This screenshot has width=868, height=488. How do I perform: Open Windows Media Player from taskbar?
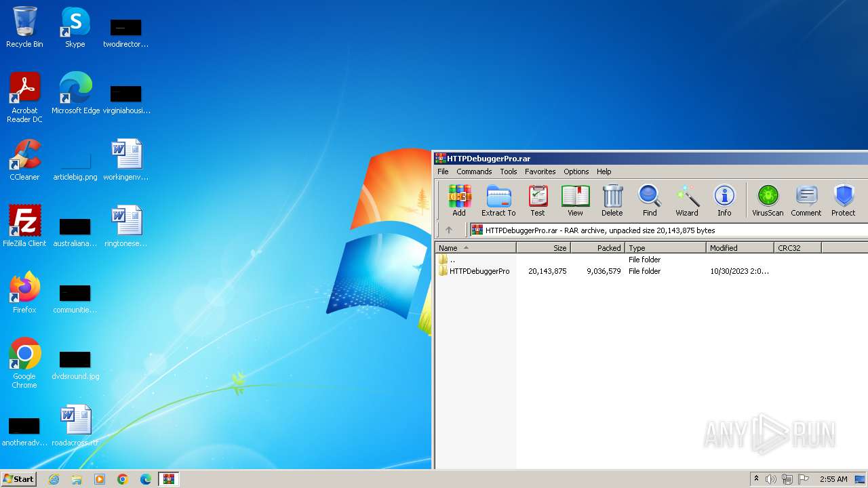(100, 479)
